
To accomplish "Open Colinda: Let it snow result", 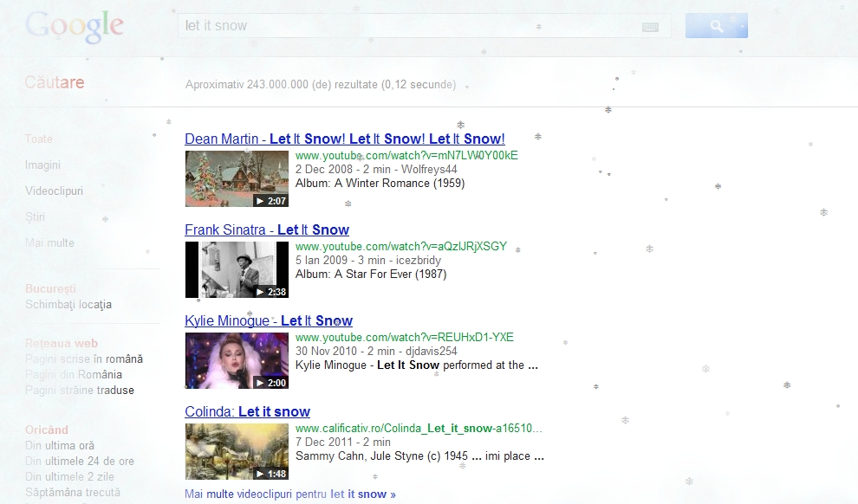I will 247,411.
